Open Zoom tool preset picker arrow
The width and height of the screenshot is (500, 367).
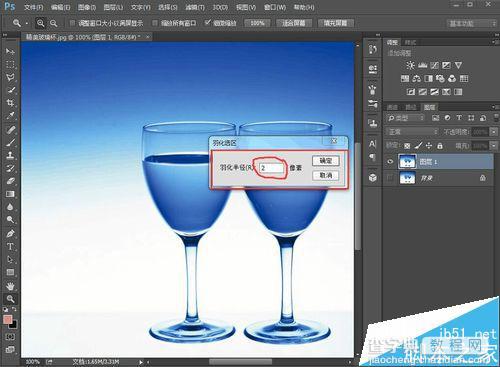pyautogui.click(x=27, y=23)
